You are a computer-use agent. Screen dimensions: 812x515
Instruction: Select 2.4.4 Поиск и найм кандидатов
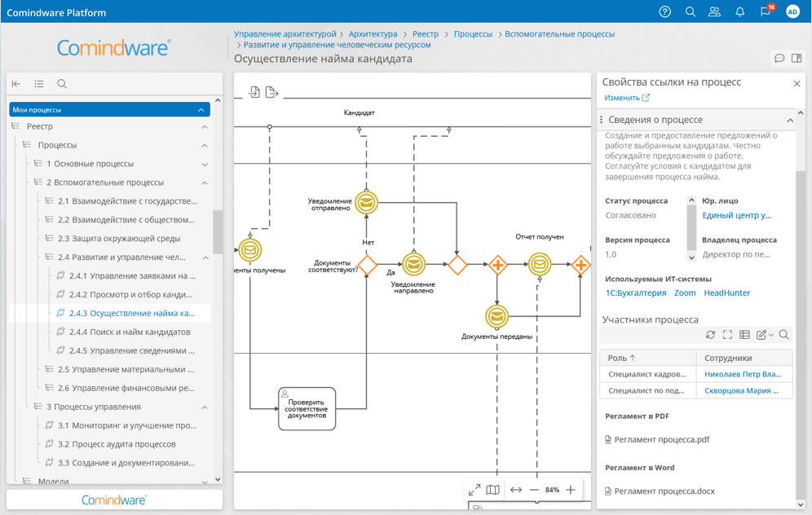tap(130, 332)
